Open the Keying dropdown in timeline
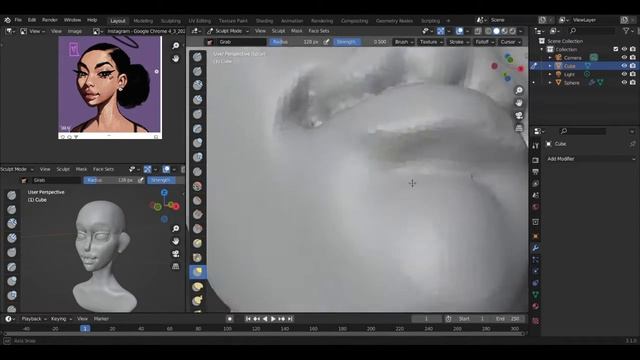 coord(61,319)
